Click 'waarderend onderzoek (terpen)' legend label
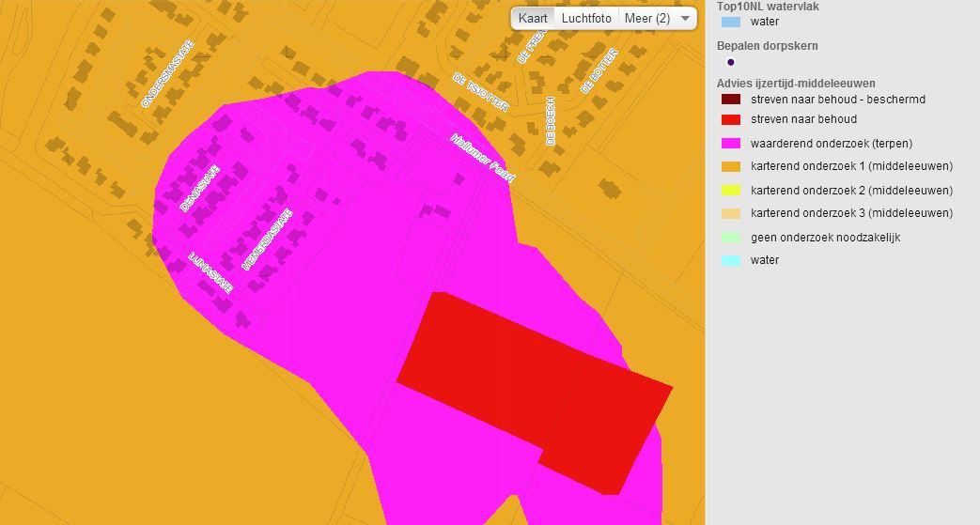This screenshot has height=525, width=980. click(x=832, y=143)
